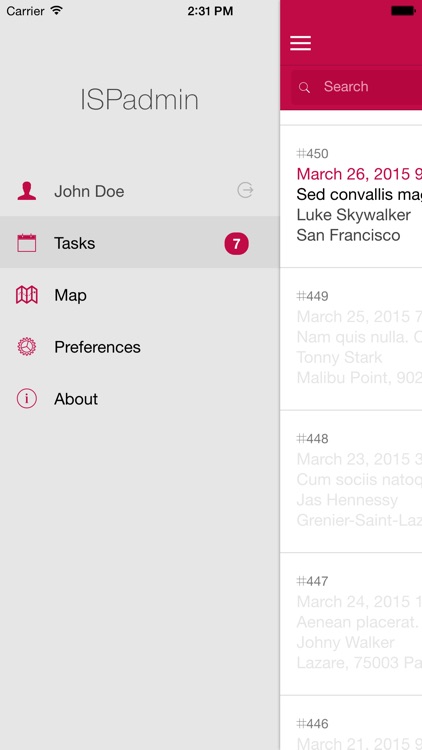Click the Malibu Point address text
The width and height of the screenshot is (422, 750).
359,377
